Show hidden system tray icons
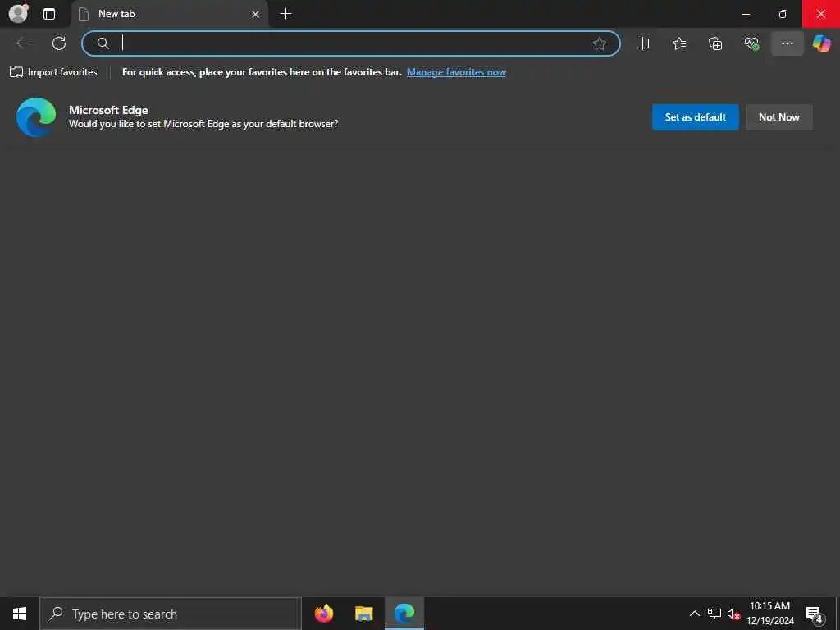This screenshot has width=840, height=630. [694, 614]
